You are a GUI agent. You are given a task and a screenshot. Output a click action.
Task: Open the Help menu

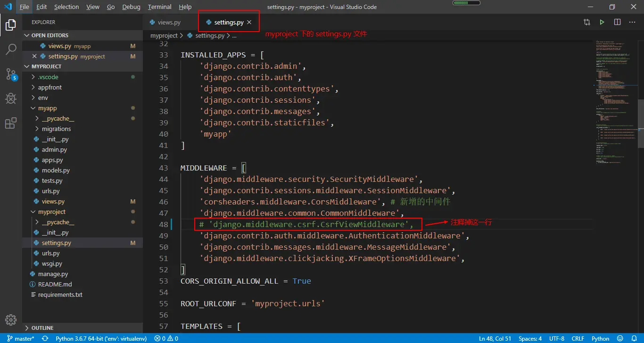pos(185,7)
